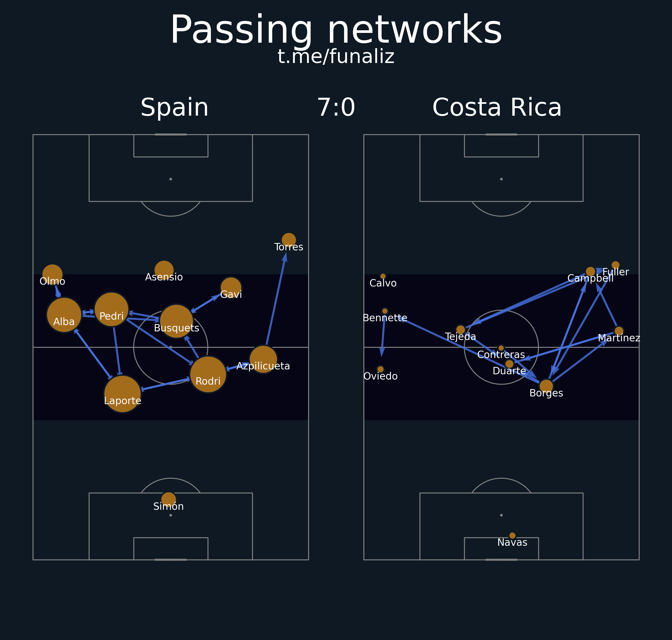
Task: Click Torres's node near the right wing
Action: pyautogui.click(x=289, y=240)
